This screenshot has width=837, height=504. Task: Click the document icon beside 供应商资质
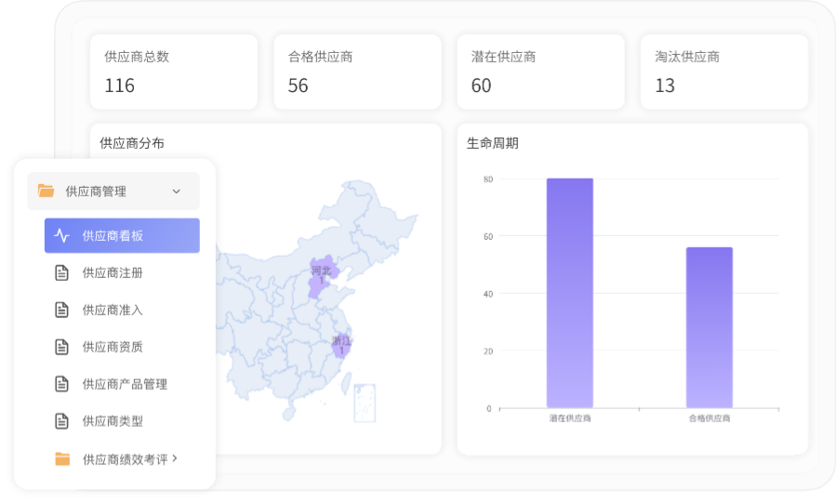click(x=61, y=347)
